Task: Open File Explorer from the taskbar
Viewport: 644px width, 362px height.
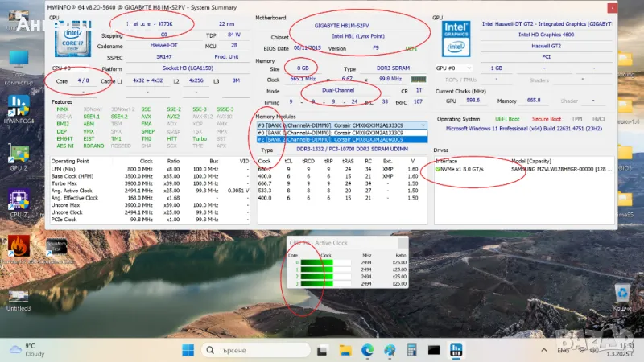Action: click(x=345, y=350)
